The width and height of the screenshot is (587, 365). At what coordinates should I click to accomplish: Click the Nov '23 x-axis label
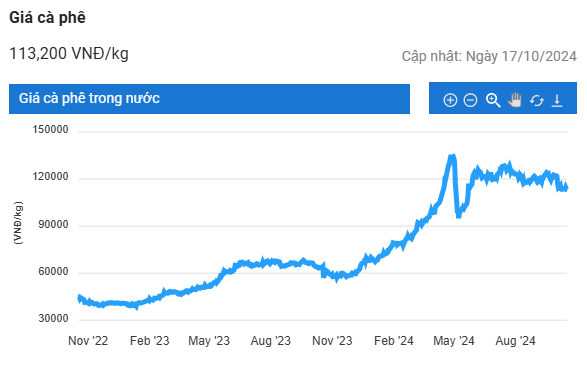332,341
